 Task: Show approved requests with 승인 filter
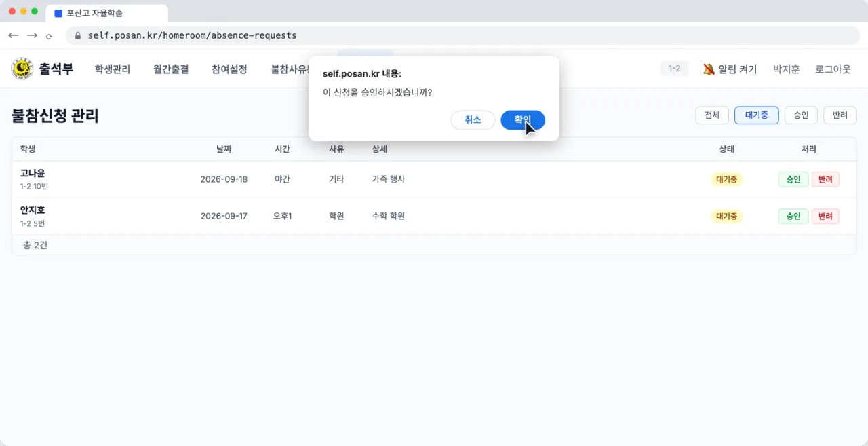801,115
